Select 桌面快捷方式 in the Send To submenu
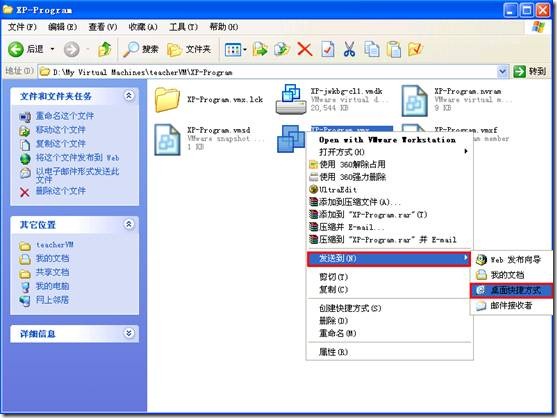 coord(511,291)
